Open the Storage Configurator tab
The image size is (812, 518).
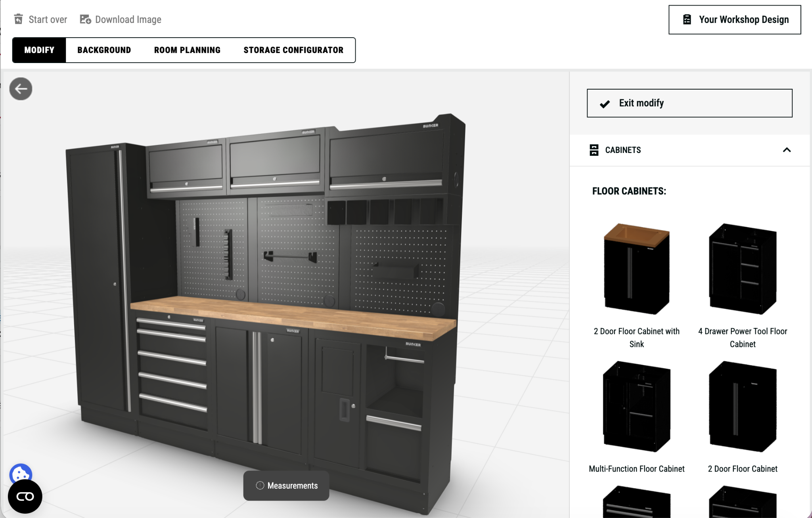[x=293, y=50]
